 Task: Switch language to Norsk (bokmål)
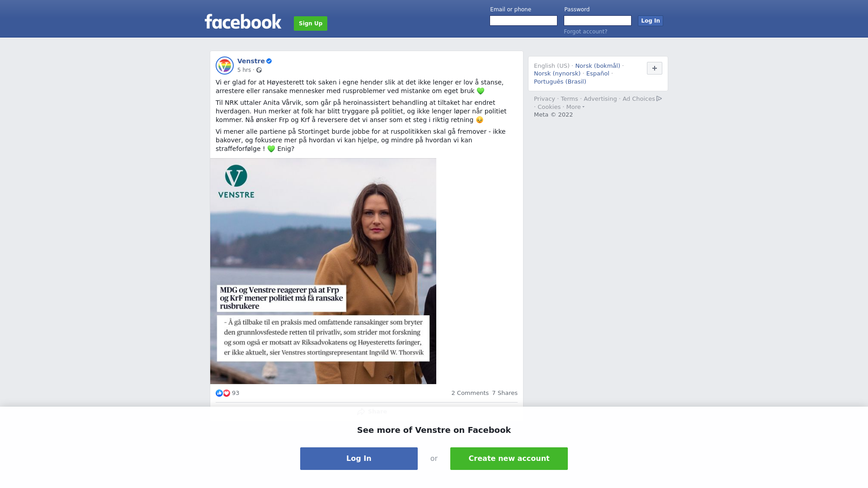coord(598,66)
